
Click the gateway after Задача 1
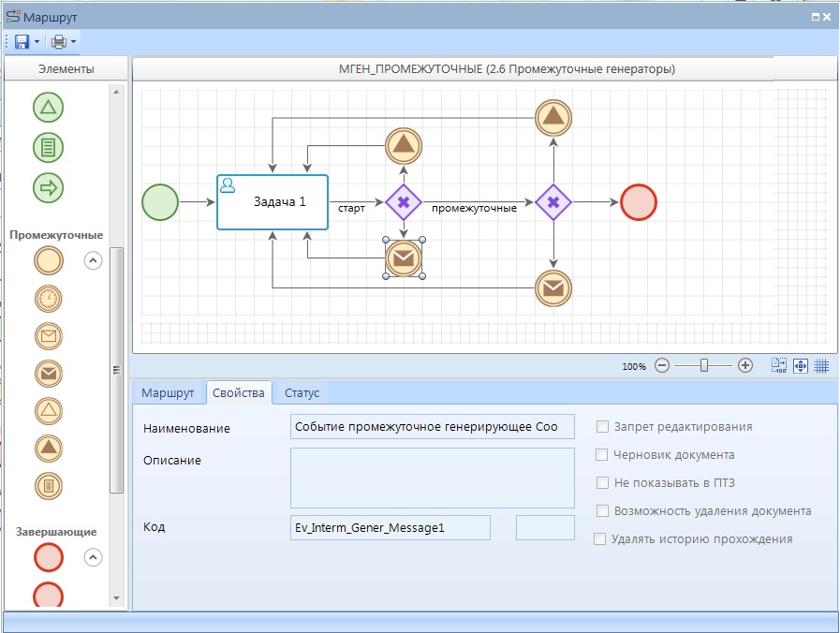pyautogui.click(x=404, y=202)
